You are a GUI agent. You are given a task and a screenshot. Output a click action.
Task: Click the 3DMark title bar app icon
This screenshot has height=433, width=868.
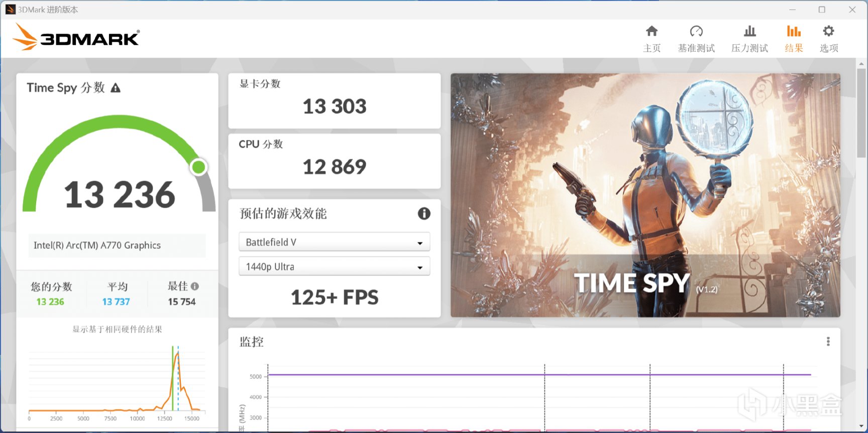pyautogui.click(x=10, y=10)
